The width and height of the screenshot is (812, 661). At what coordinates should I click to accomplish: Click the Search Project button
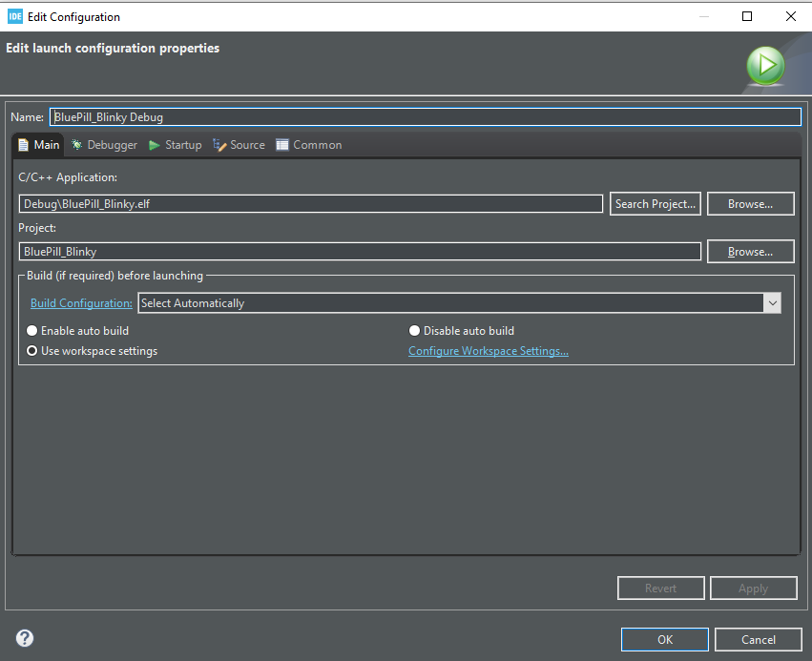coord(656,204)
